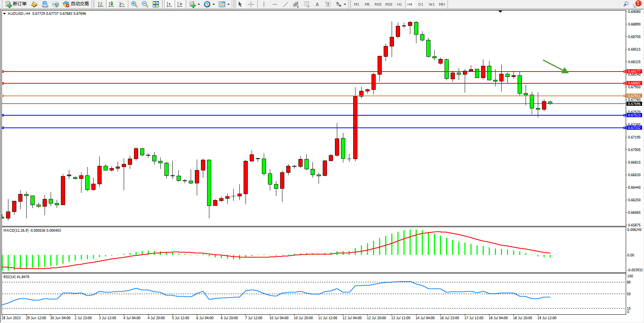Expand the arrows objects dropdown
644x323 pixels.
[345, 5]
